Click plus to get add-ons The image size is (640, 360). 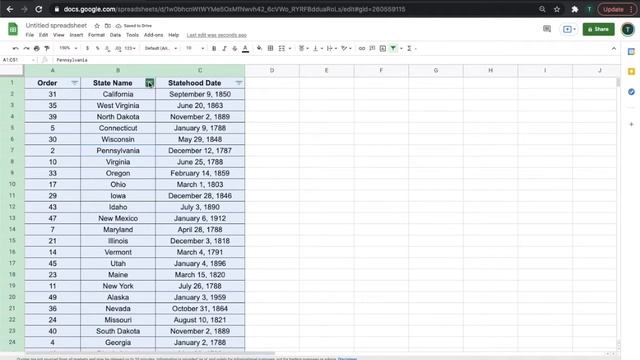(x=631, y=124)
